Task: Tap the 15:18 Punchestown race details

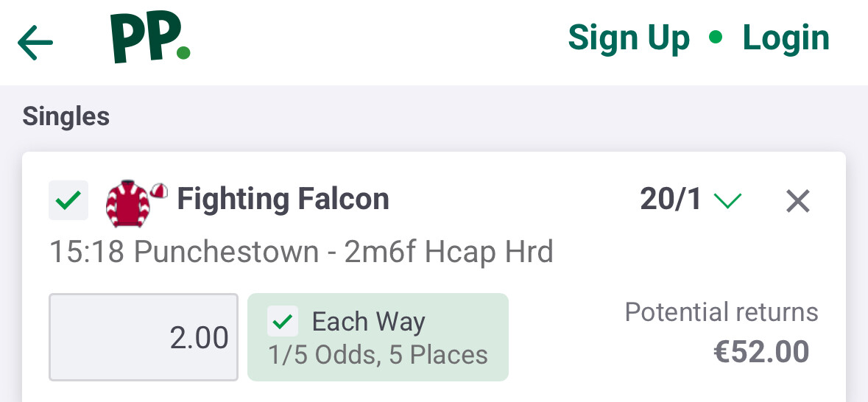Action: point(301,253)
